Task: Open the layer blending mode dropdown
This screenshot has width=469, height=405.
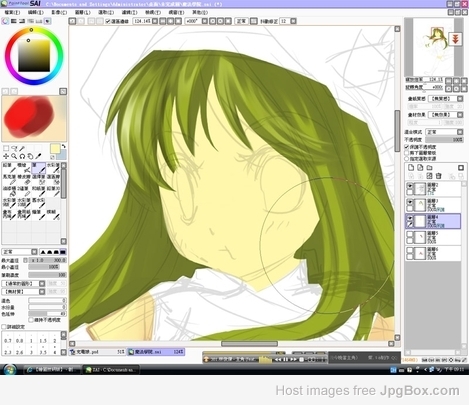Action: pyautogui.click(x=444, y=132)
